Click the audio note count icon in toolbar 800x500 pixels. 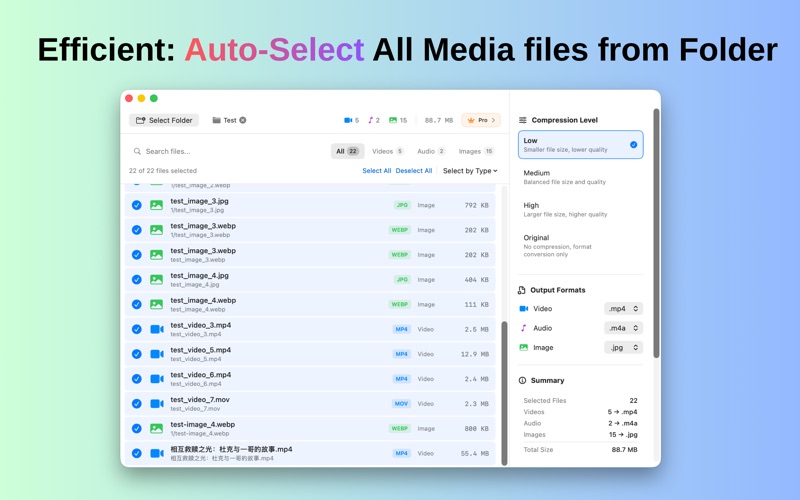tap(370, 120)
